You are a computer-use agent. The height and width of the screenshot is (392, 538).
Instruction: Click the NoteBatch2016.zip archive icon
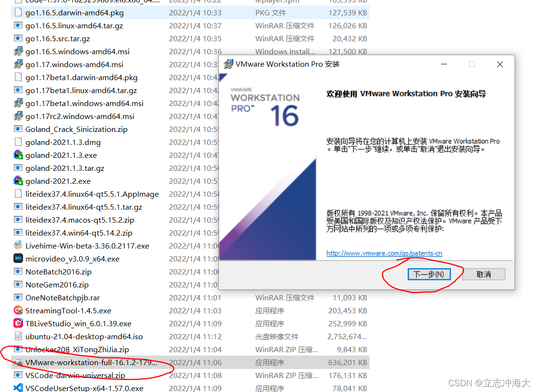[x=18, y=271]
